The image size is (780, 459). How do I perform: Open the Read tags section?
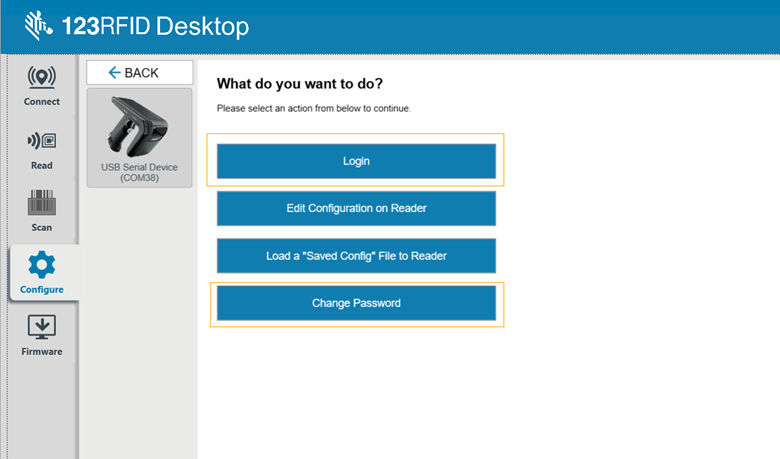tap(42, 150)
